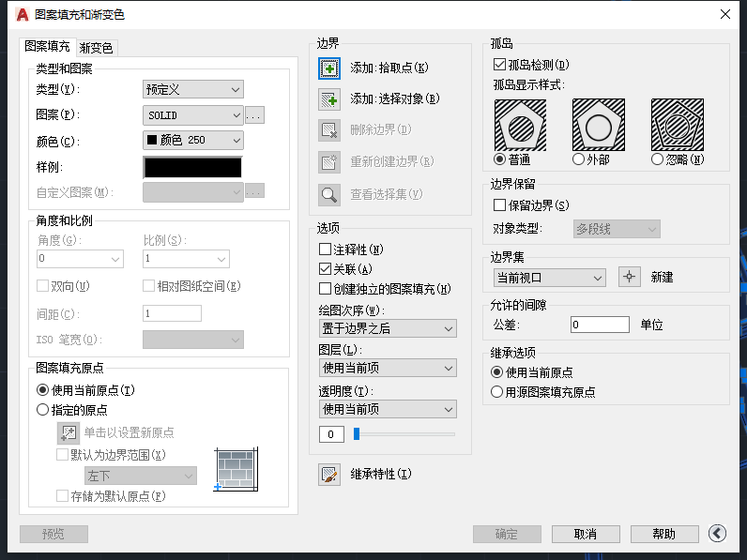The image size is (747, 560).
Task: Select the Ignore (忽略) island style image
Action: click(x=677, y=125)
